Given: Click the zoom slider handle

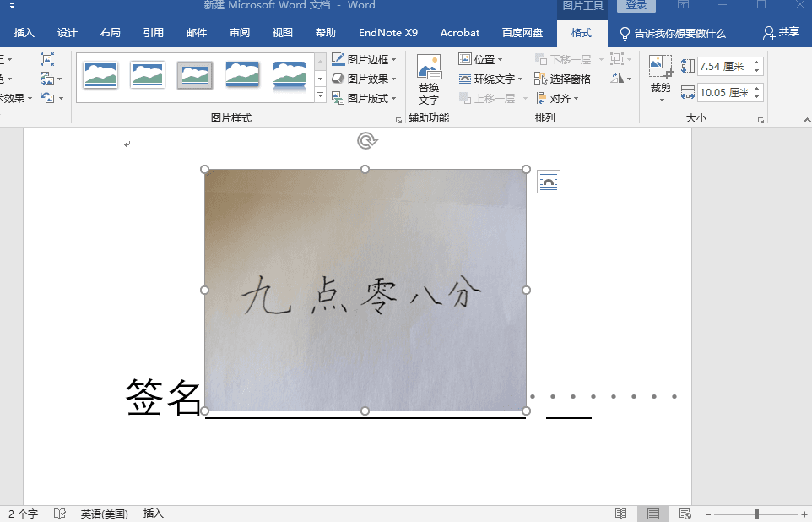Looking at the screenshot, I should [x=756, y=514].
